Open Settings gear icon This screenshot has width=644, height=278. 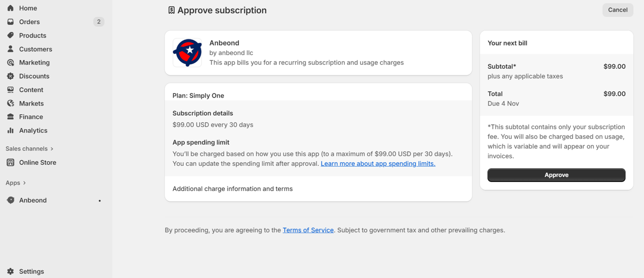tap(11, 271)
